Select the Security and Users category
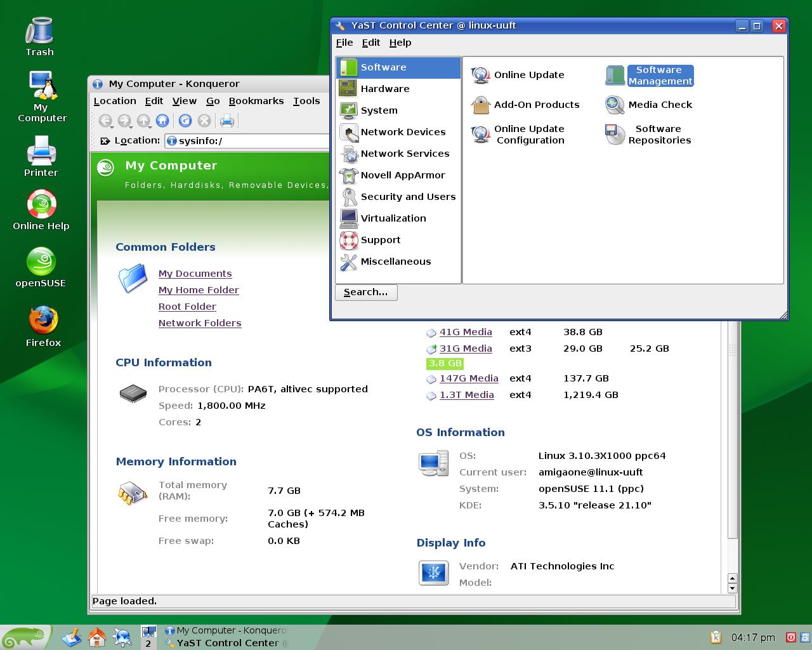 coord(398,197)
